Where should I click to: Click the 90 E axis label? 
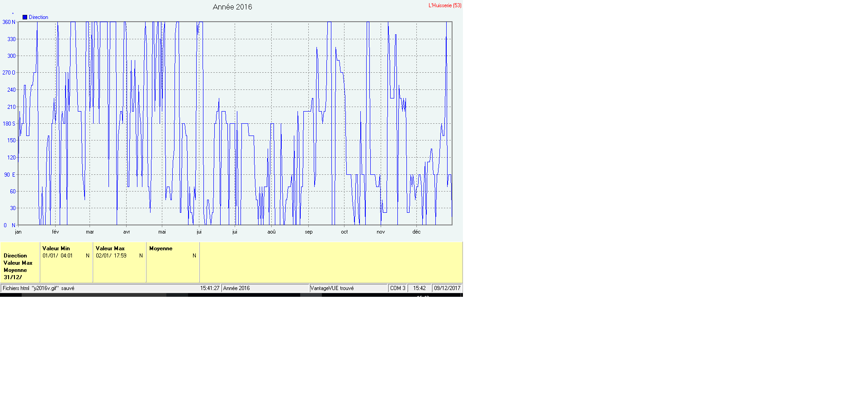coord(9,175)
